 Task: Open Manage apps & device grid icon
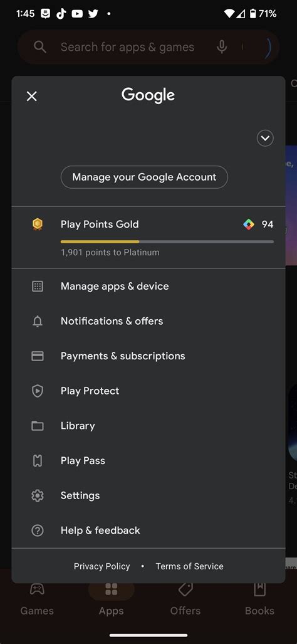(38, 287)
